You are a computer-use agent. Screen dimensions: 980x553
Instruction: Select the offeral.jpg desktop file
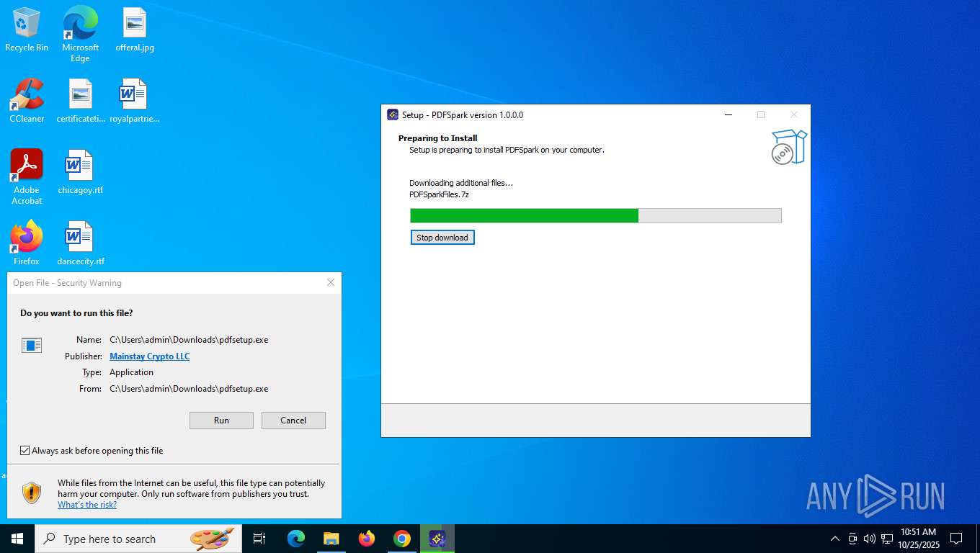point(135,30)
